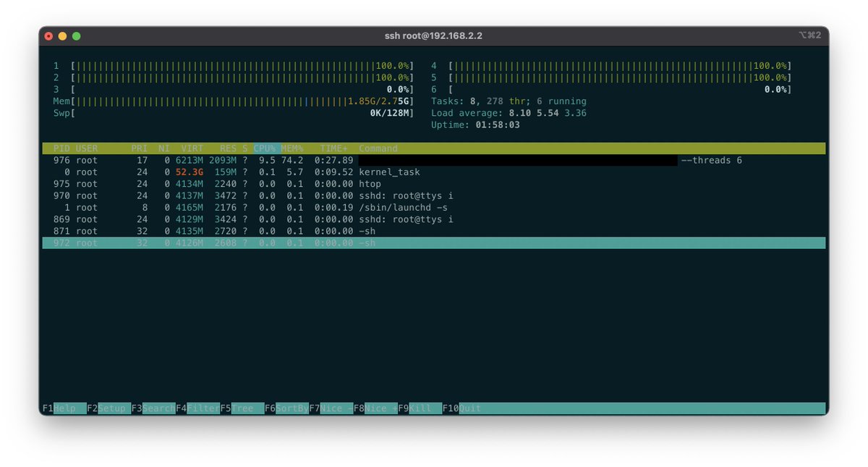The image size is (868, 467).
Task: Sort processes by the PID column
Action: pyautogui.click(x=60, y=148)
